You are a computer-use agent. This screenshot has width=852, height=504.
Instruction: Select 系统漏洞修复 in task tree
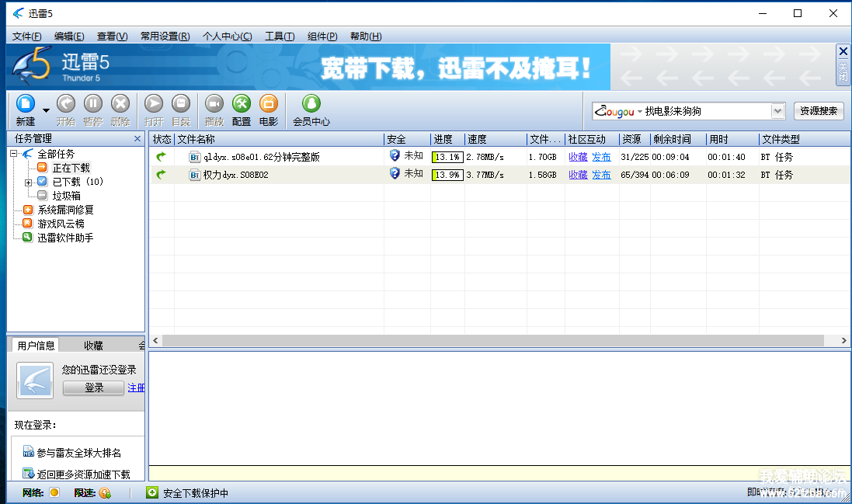click(x=65, y=210)
